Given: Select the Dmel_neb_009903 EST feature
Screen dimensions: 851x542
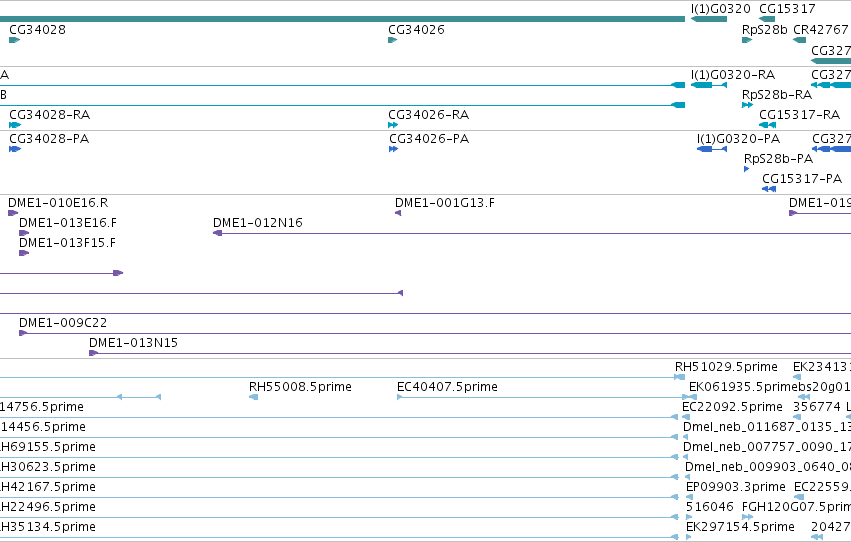Looking at the screenshot, I should click(768, 467).
